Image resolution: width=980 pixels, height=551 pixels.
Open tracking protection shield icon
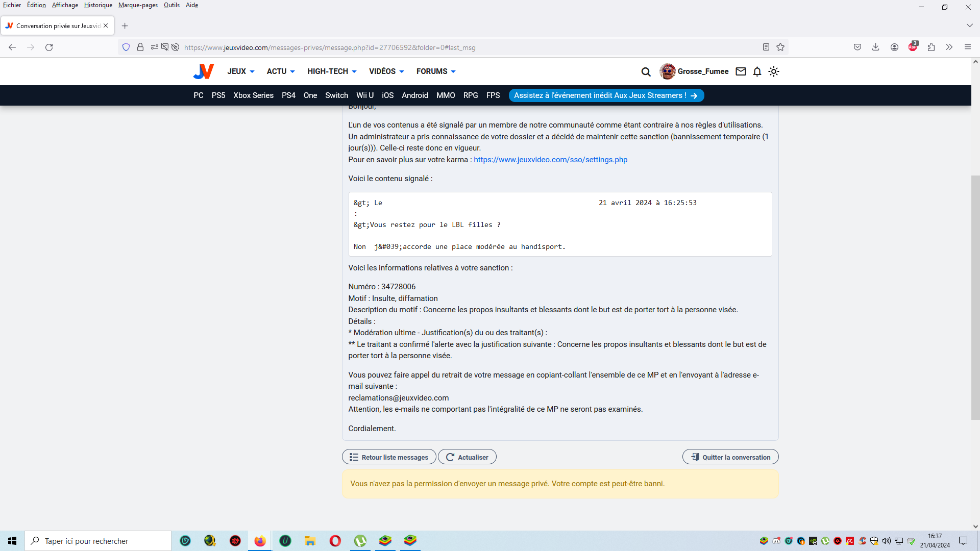(x=126, y=47)
